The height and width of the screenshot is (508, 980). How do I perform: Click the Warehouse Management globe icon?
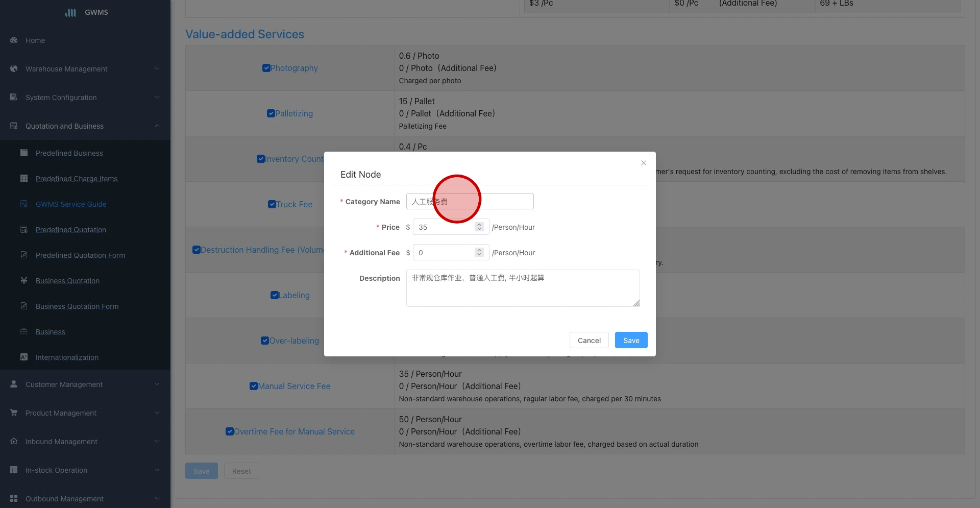[x=14, y=68]
